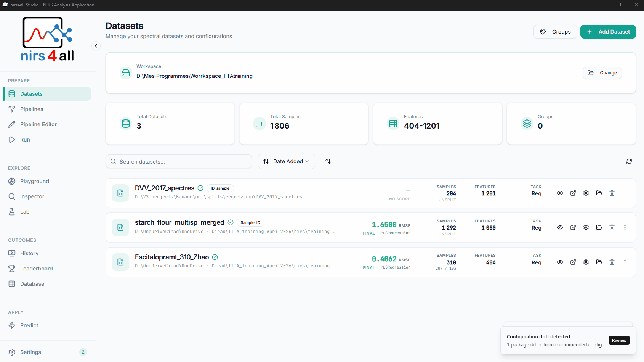
Task: Collapse the sidebar with the chevron button
Action: (96, 46)
